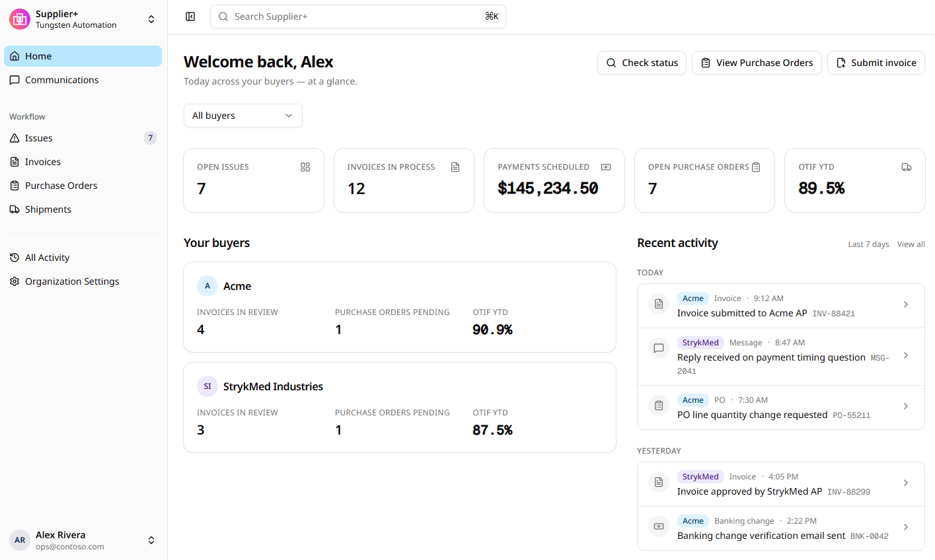Click the BNK-0042 reference
Screen dimensions: 935x560
pyautogui.click(x=870, y=536)
